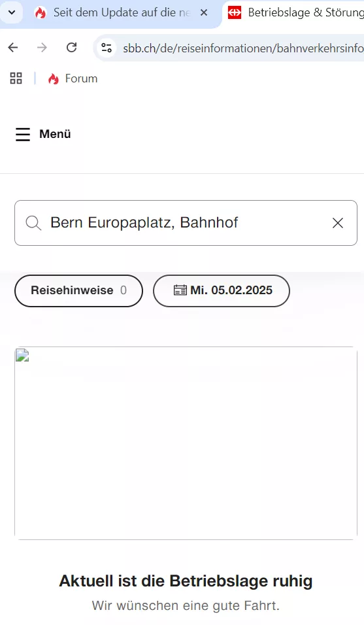The width and height of the screenshot is (364, 625).
Task: Clear the station search with X
Action: [x=338, y=223]
